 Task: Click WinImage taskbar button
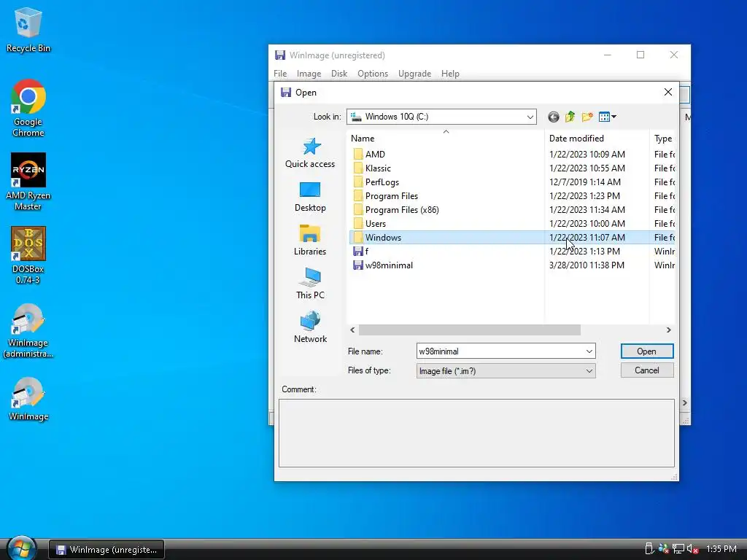(107, 550)
